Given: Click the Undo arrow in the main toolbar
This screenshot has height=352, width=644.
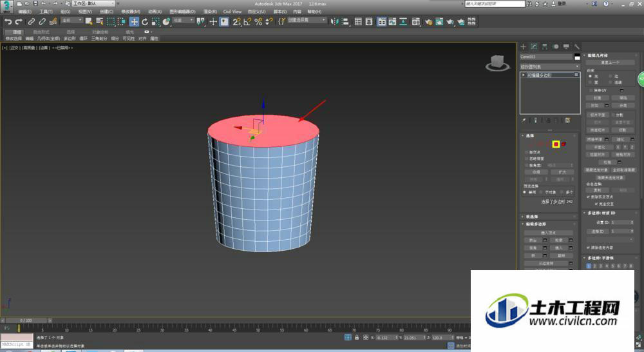Looking at the screenshot, I should click(8, 22).
